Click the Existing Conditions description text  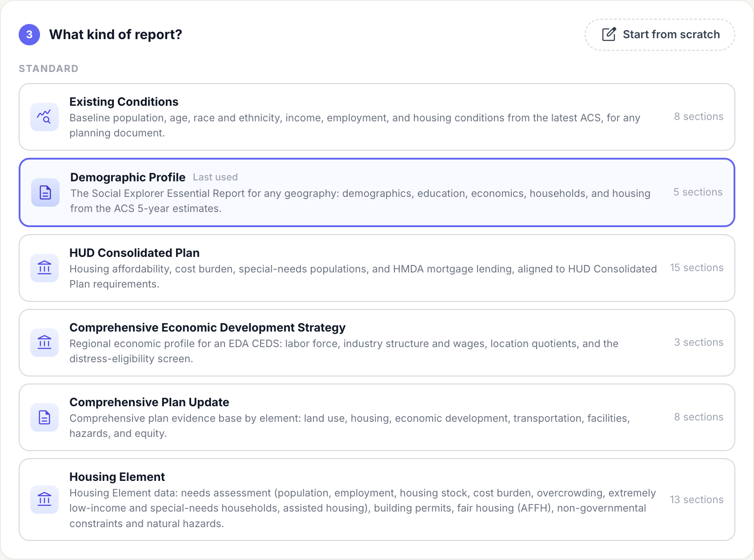355,125
